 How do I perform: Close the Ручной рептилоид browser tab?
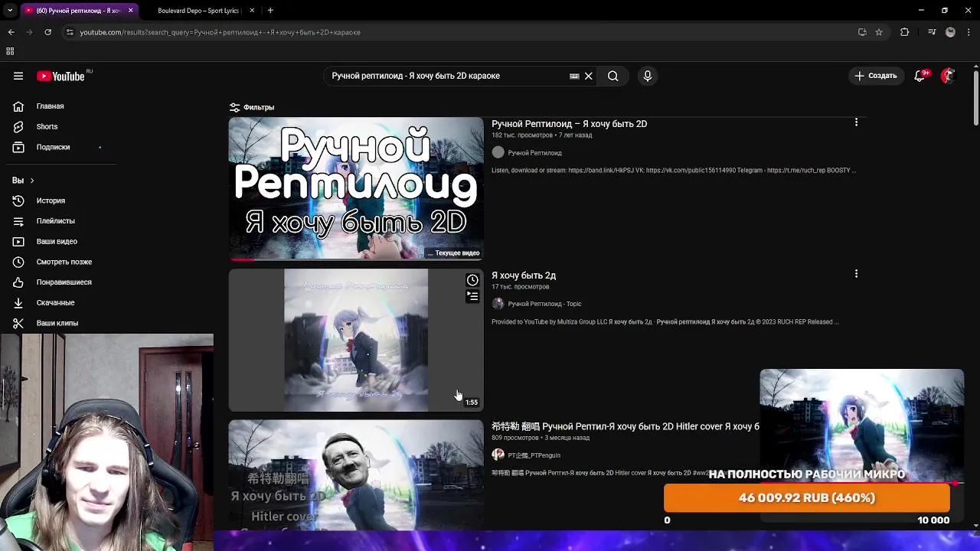tap(130, 11)
